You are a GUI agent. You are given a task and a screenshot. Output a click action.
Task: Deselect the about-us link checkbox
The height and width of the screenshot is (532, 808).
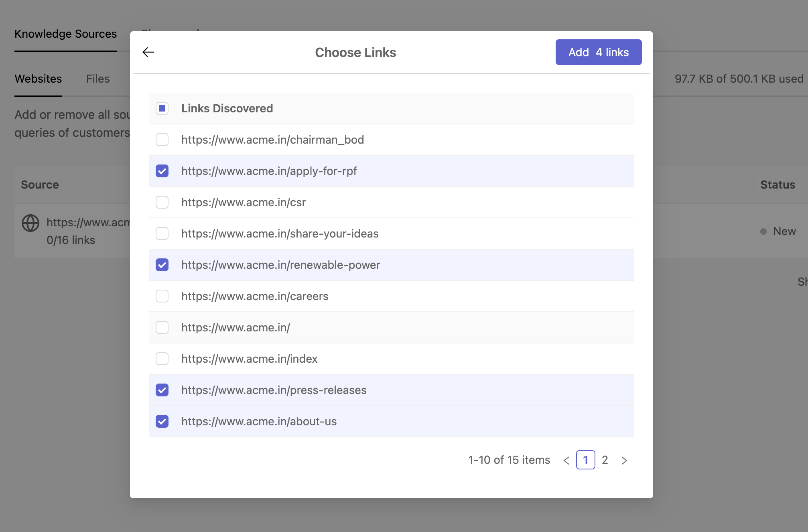(162, 421)
